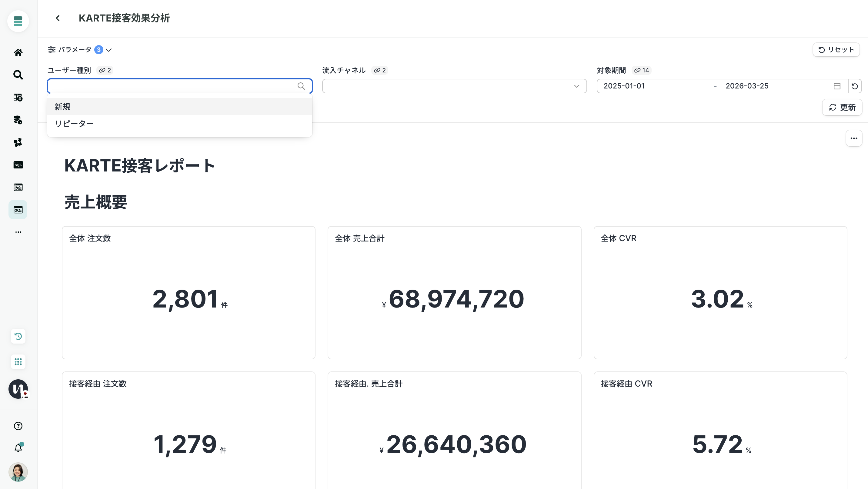The height and width of the screenshot is (489, 868).
Task: Select 新規 from the user type list
Action: [180, 107]
